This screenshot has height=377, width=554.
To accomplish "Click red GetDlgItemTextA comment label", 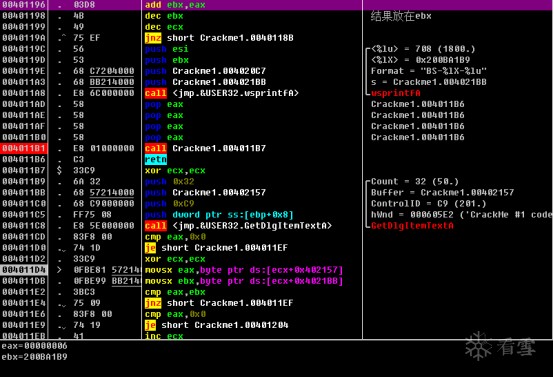I will (412, 226).
